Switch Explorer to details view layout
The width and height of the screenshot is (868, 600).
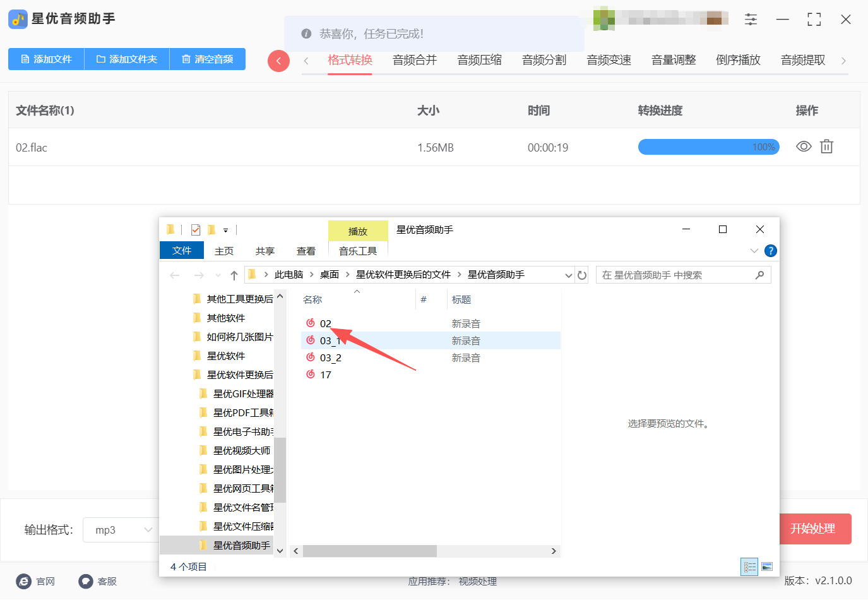[749, 567]
